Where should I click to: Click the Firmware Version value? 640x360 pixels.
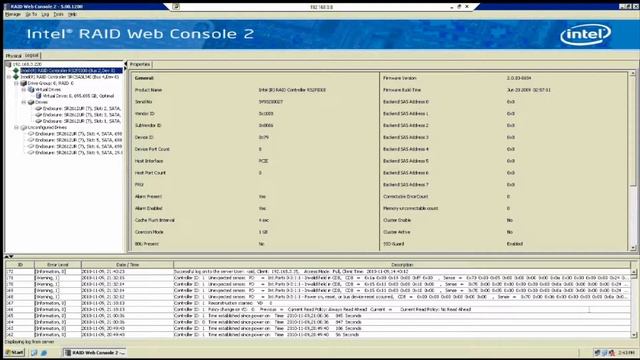pos(519,78)
